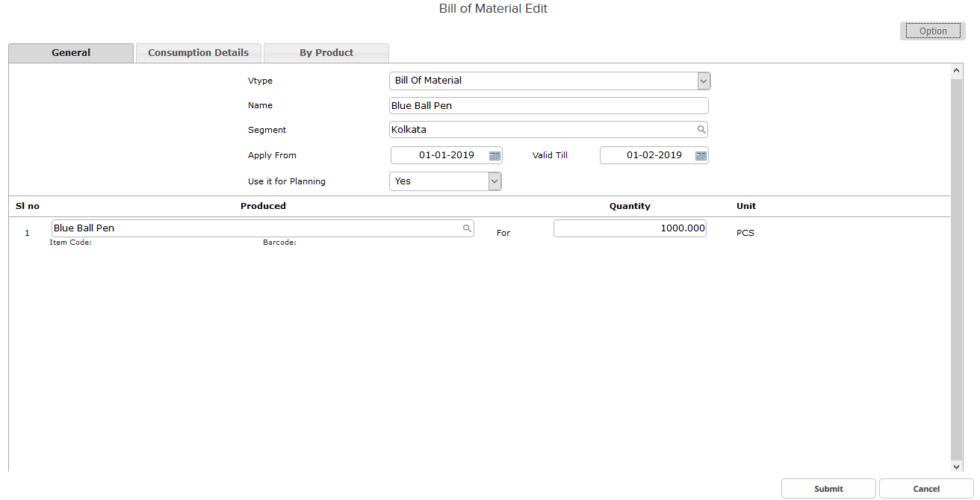Open the calendar picker for Valid Till
The width and height of the screenshot is (980, 500).
pos(701,155)
